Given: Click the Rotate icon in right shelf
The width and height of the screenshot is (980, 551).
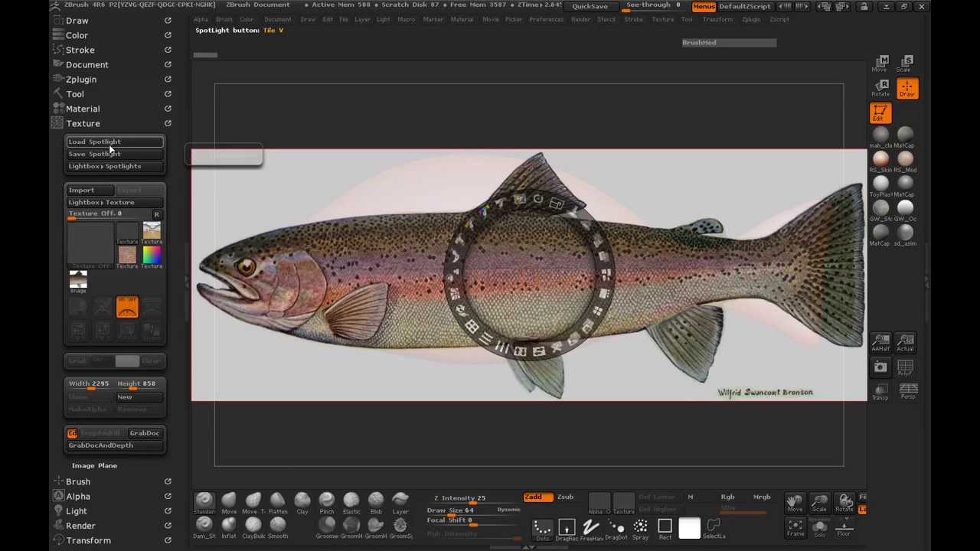Looking at the screenshot, I should [x=880, y=88].
